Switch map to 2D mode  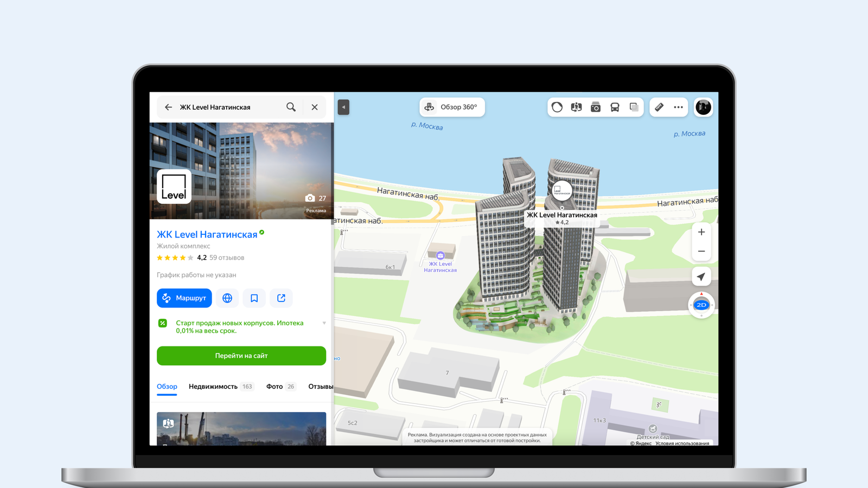[701, 305]
